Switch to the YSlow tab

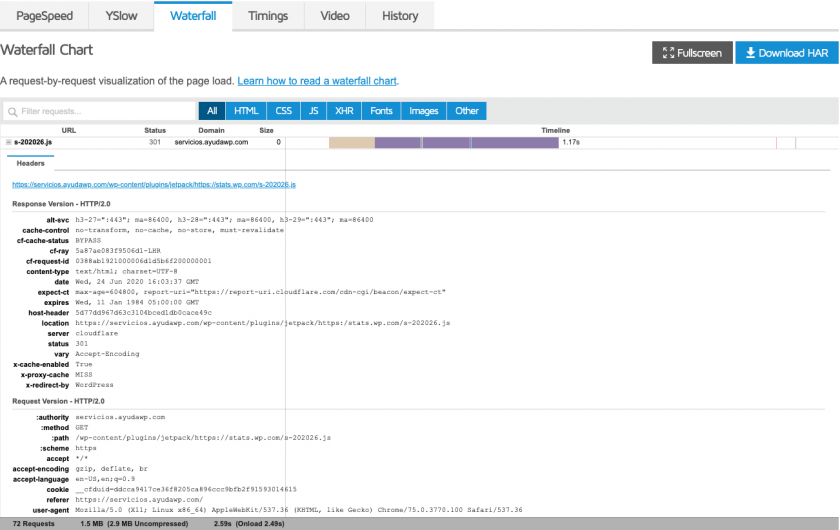click(122, 16)
